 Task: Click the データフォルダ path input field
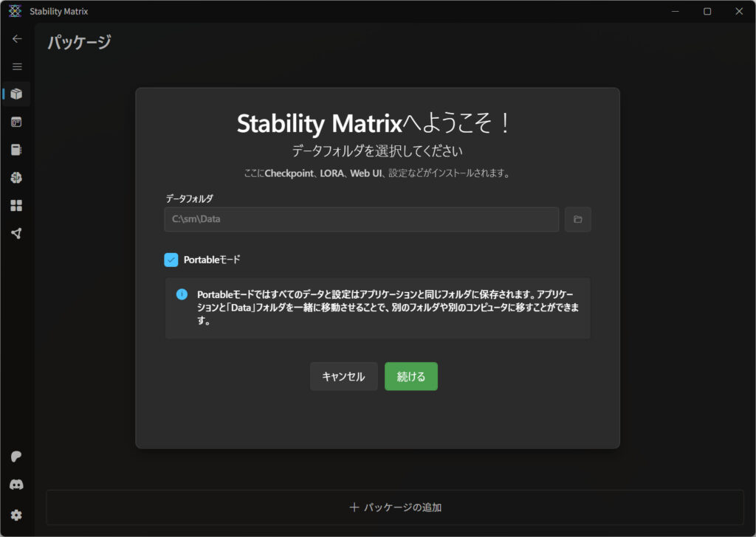tap(361, 220)
